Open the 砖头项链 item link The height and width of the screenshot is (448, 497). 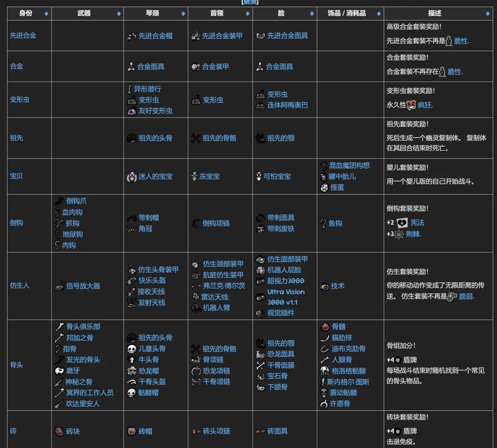(216, 431)
